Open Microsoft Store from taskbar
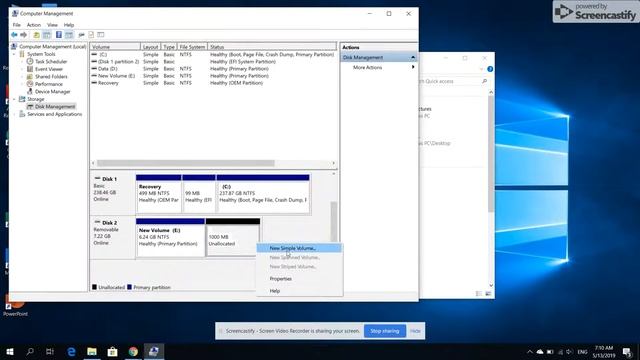Screen dimensions: 640x360 [x=112, y=351]
